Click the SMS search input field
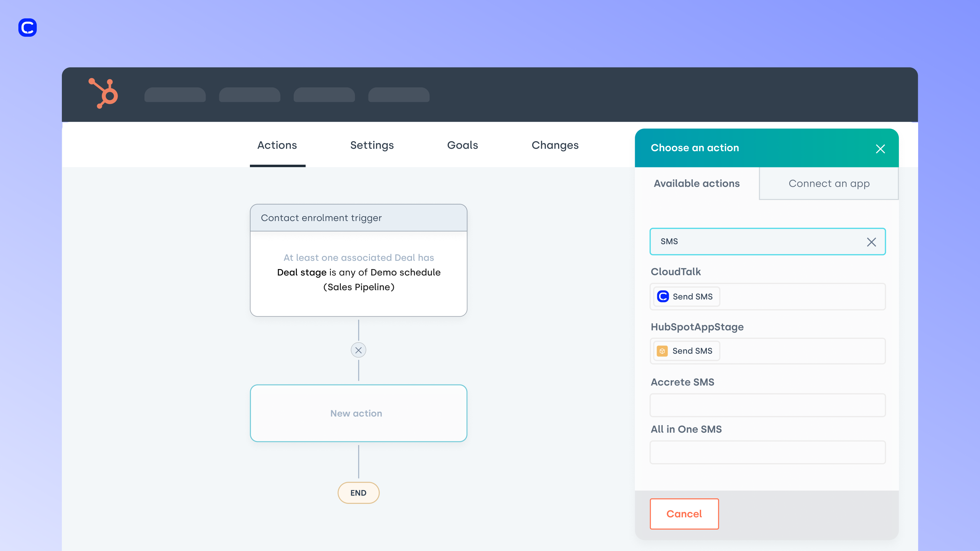Screen dimensions: 980x551 (757, 242)
